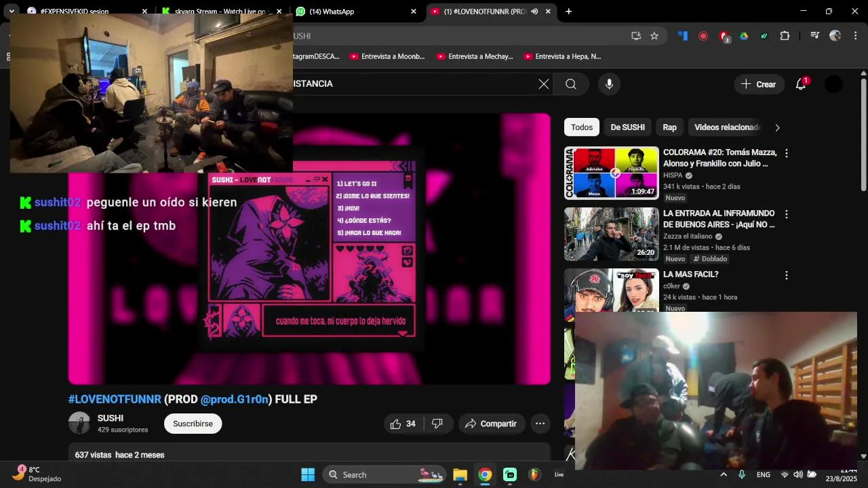Open the green streaming app taskbar icon
This screenshot has width=868, height=488.
tap(510, 474)
